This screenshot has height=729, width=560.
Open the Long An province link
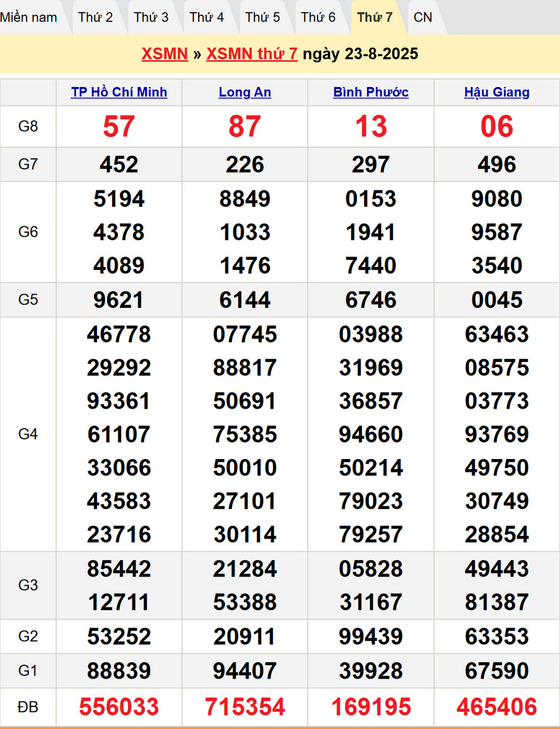click(x=245, y=92)
